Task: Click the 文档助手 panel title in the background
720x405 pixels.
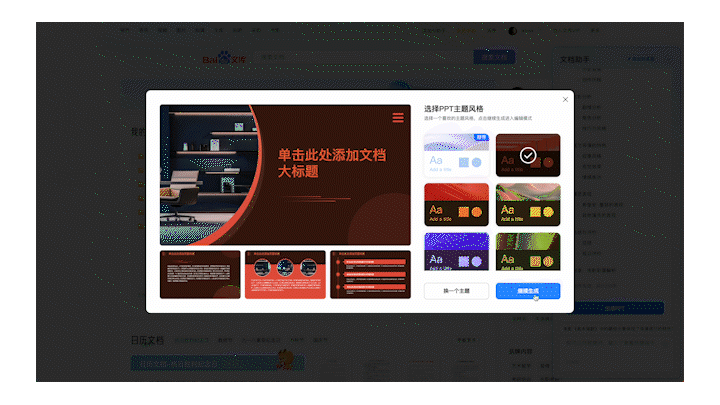Action: (574, 60)
